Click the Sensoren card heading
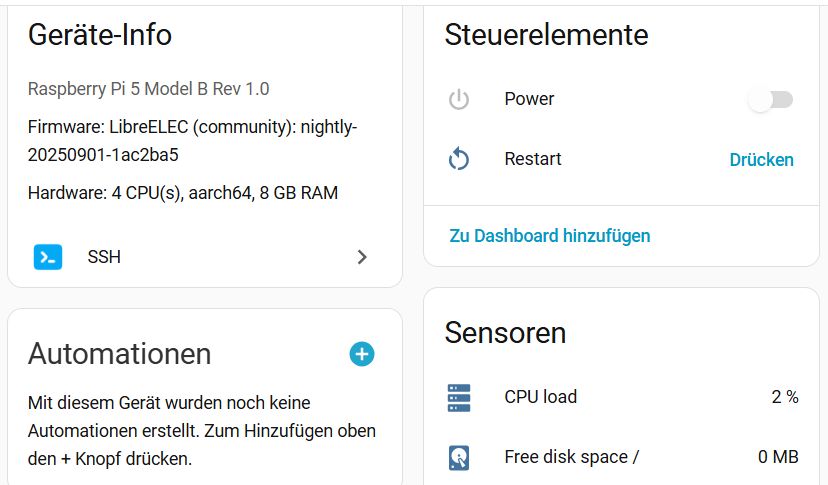This screenshot has width=828, height=485. pyautogui.click(x=505, y=333)
